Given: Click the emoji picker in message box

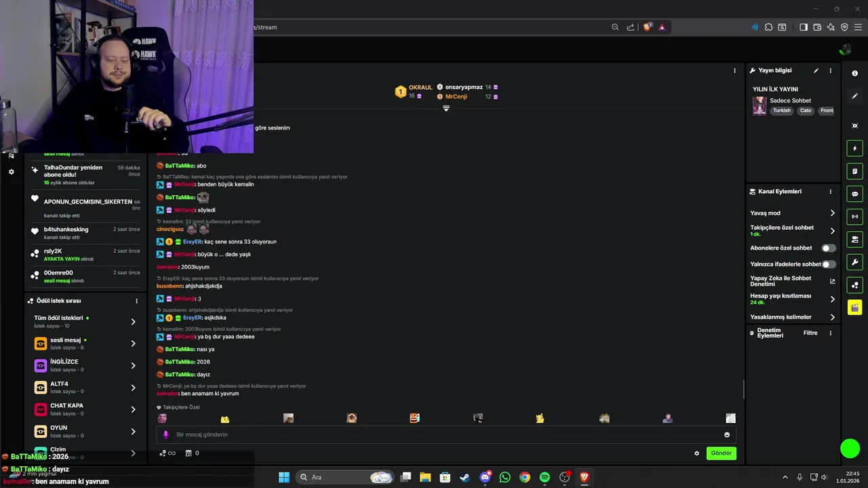Looking at the screenshot, I should pos(727,434).
